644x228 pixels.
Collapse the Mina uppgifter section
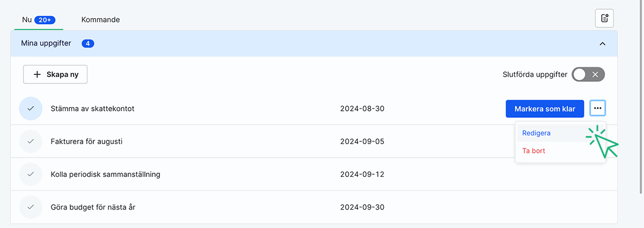coord(602,44)
